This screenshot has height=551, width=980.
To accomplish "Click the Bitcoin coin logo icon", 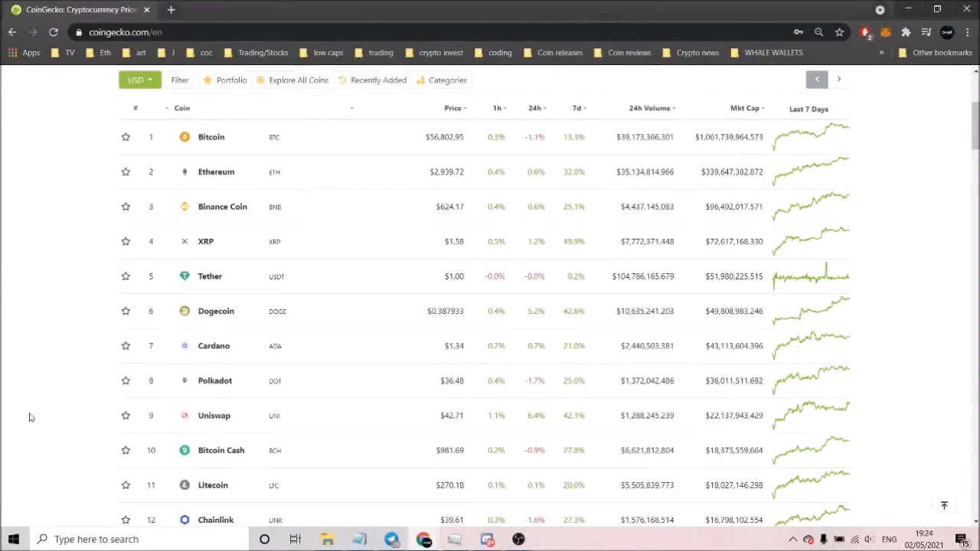I will pos(185,137).
